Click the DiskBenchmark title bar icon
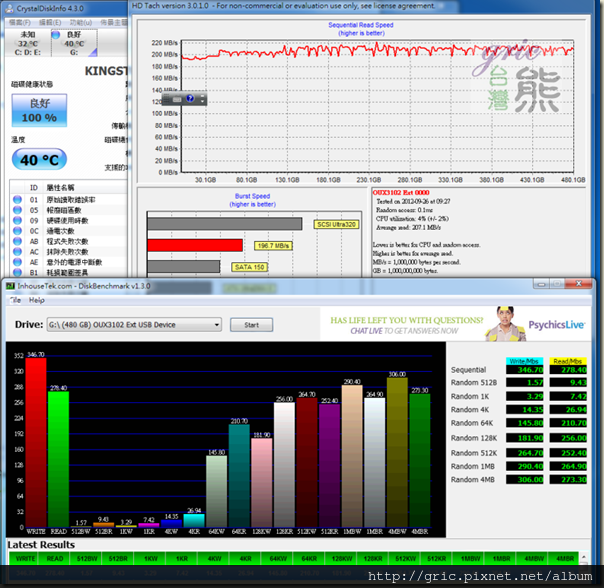 [10, 286]
